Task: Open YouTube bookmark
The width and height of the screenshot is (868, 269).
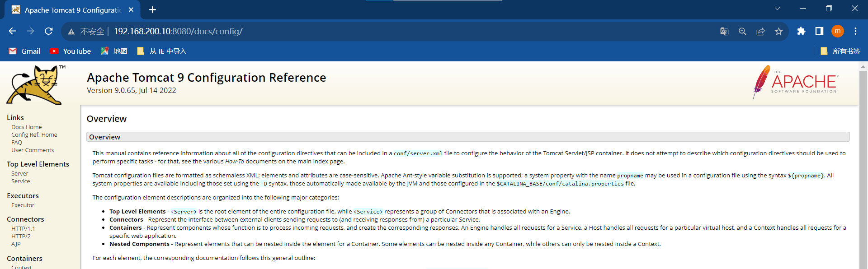Action: pyautogui.click(x=71, y=51)
